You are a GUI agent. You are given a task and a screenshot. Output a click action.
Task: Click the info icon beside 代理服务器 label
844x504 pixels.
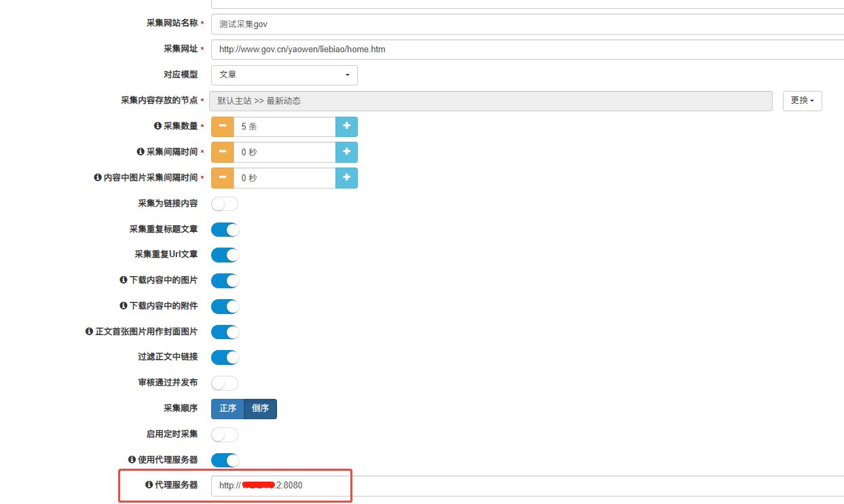149,485
